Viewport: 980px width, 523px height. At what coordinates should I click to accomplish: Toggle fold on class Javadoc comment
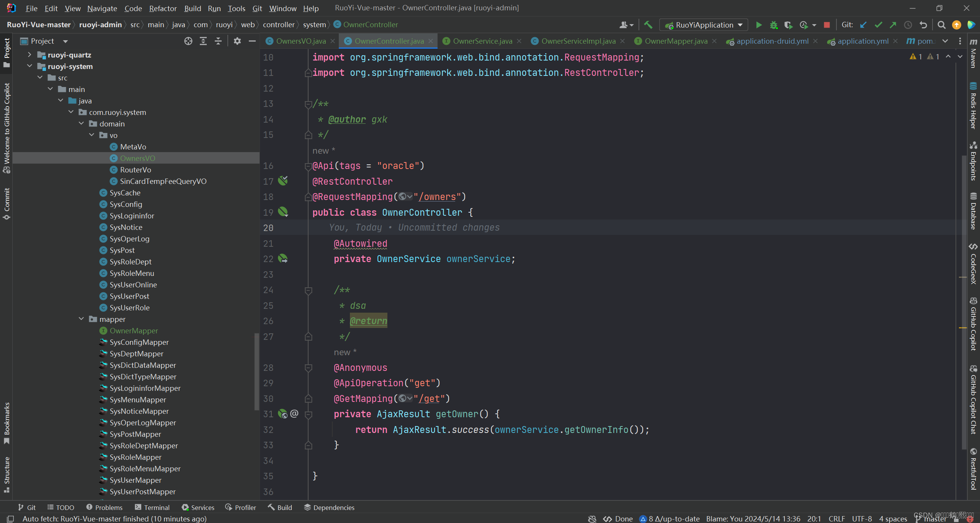click(x=308, y=104)
